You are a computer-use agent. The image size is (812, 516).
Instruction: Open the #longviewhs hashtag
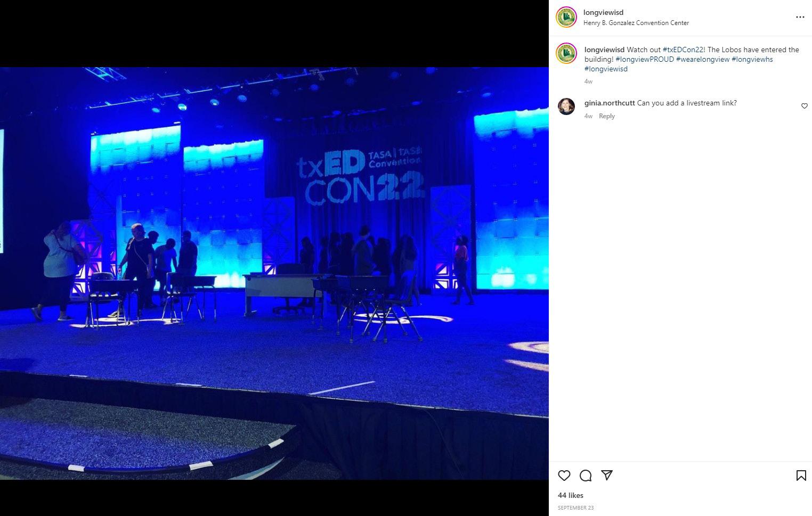pyautogui.click(x=752, y=59)
